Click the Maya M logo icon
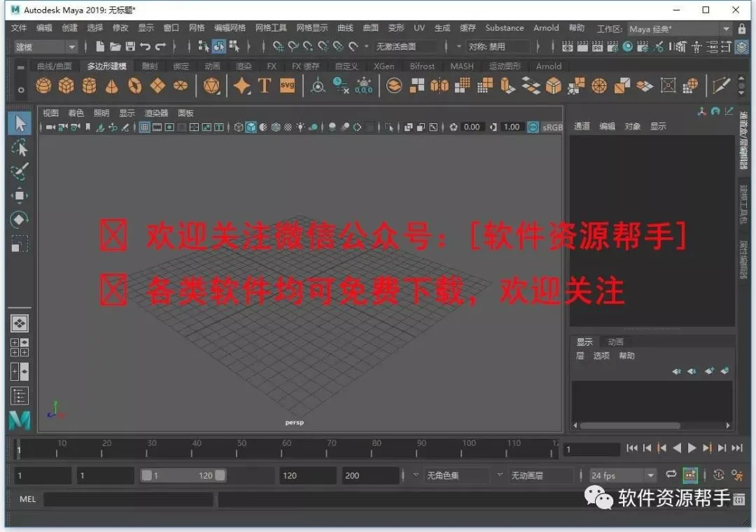 [20, 420]
